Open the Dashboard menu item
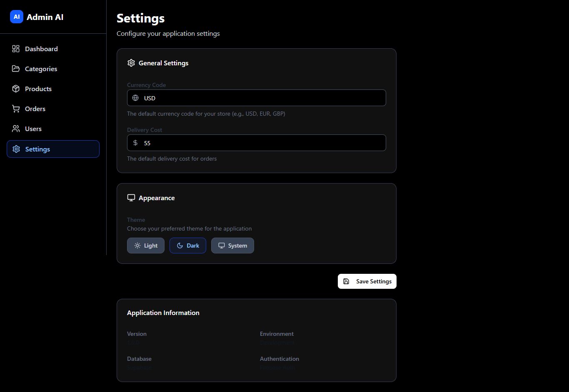This screenshot has width=569, height=392. (x=41, y=49)
